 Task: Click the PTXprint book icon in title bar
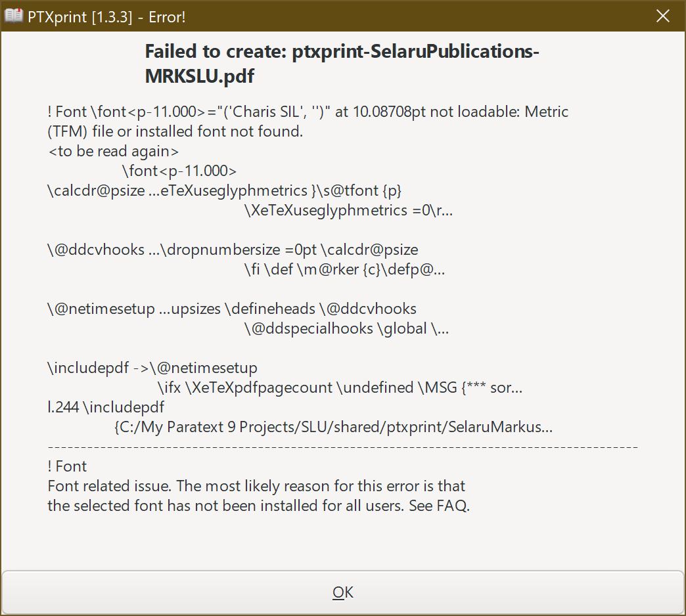pyautogui.click(x=13, y=15)
